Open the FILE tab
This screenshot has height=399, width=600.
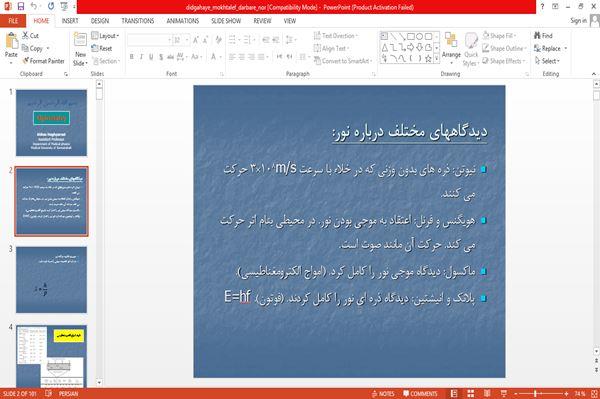(13, 21)
